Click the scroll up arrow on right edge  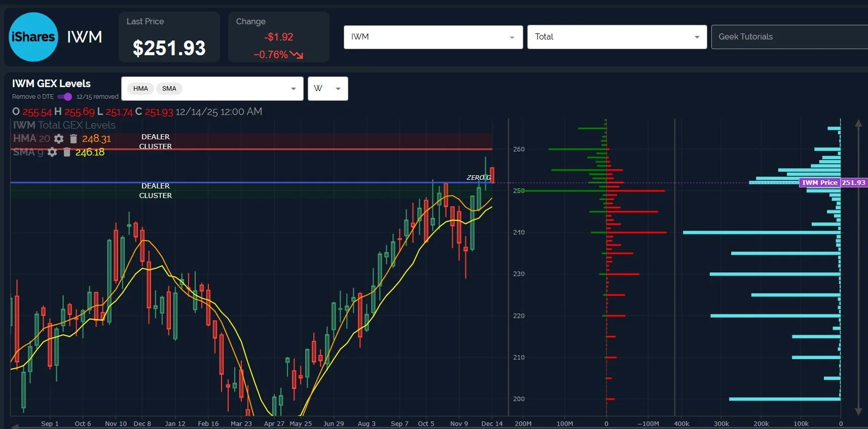pyautogui.click(x=858, y=124)
